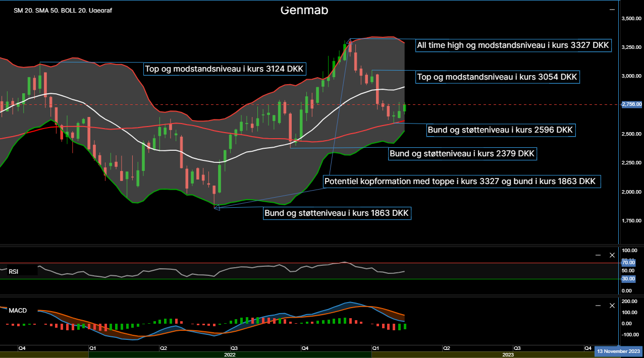
Task: Click the 2022 year band on timeline
Action: (230, 355)
